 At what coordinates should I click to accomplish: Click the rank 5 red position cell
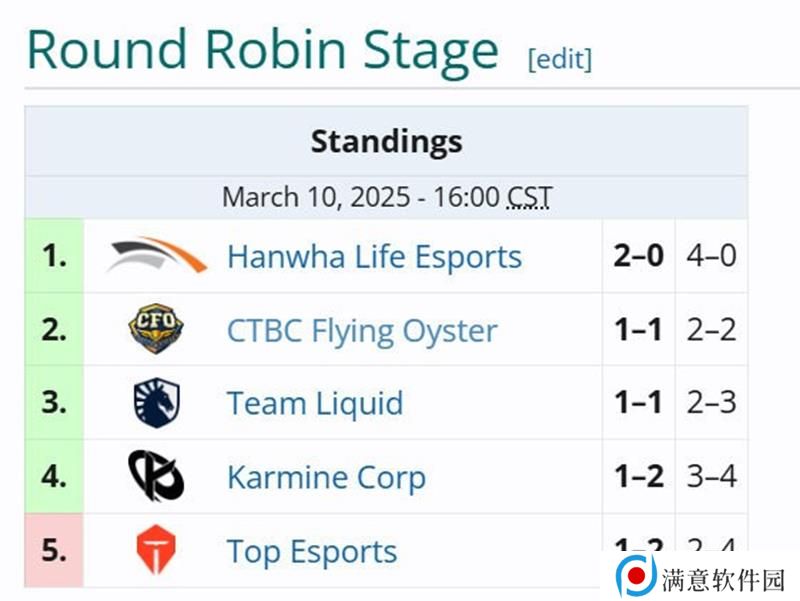coord(54,550)
